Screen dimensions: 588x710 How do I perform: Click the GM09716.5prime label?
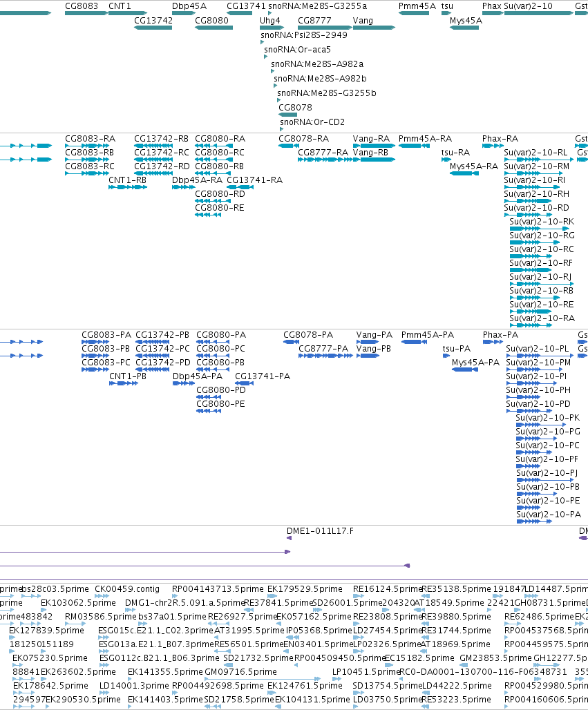click(x=240, y=672)
